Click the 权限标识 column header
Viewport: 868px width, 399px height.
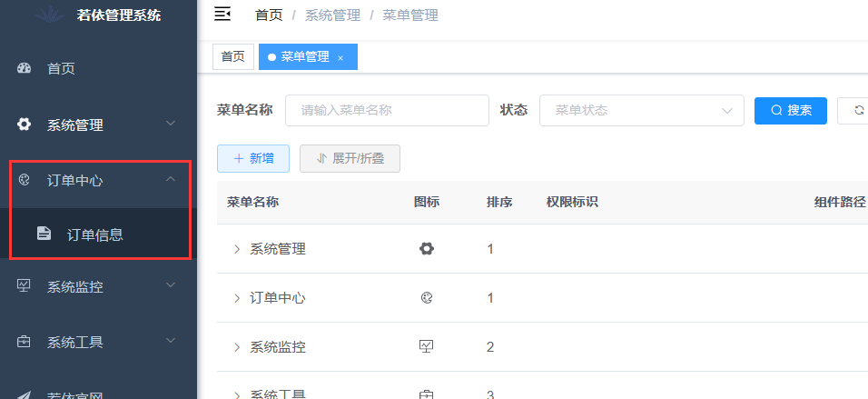coord(572,203)
